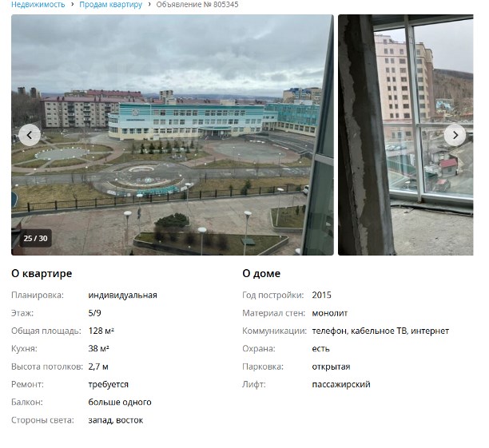Click the Стороны света value запад, восток
489x448 pixels.
pos(116,420)
